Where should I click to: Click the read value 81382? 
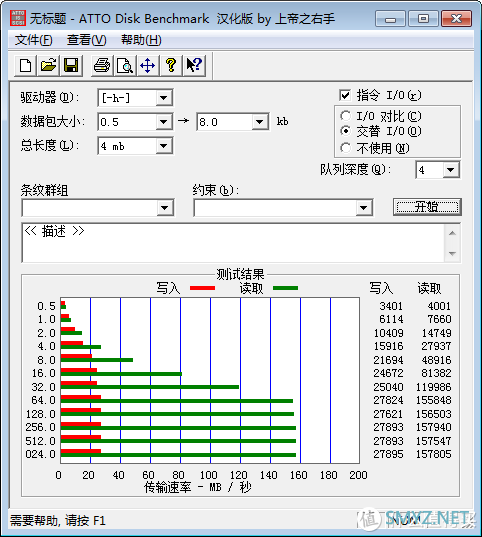pyautogui.click(x=436, y=373)
